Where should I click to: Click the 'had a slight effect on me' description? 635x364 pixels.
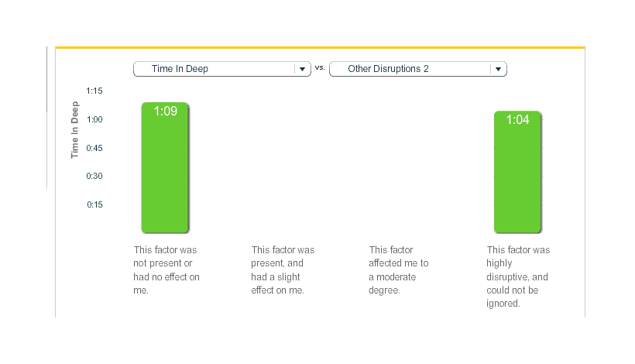[x=283, y=270]
